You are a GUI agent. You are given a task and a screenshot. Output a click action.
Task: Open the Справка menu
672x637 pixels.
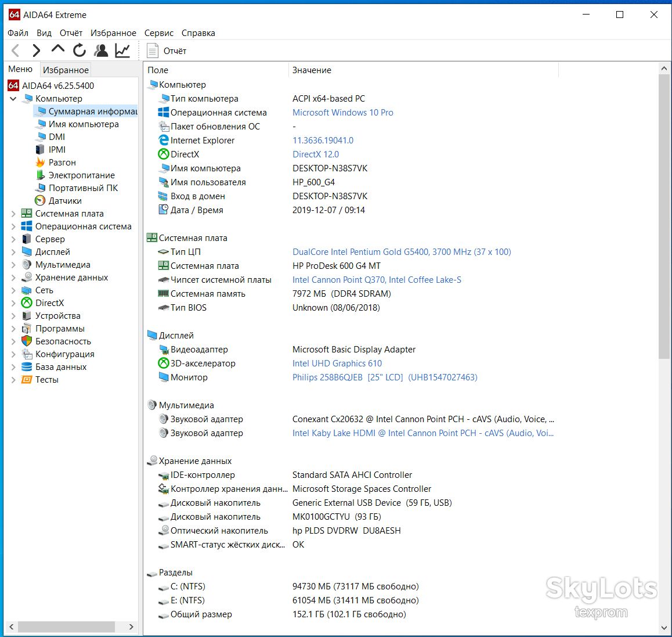[x=198, y=33]
